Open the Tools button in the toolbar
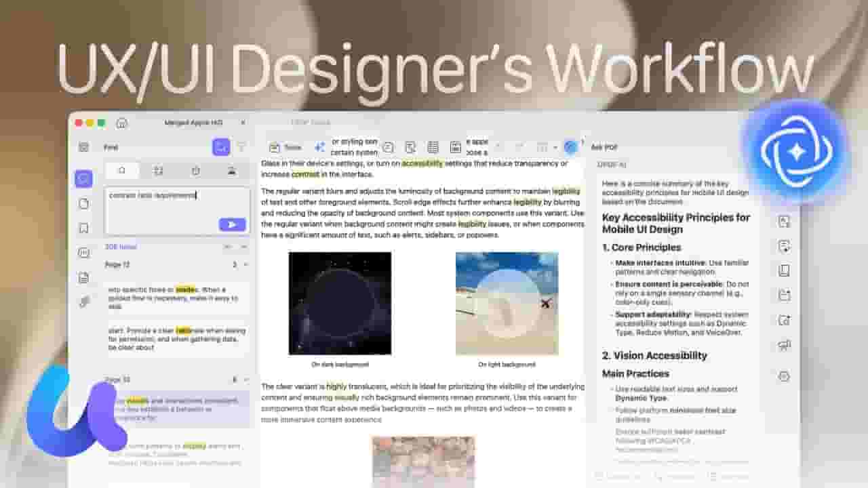The image size is (868, 488). pyautogui.click(x=285, y=147)
